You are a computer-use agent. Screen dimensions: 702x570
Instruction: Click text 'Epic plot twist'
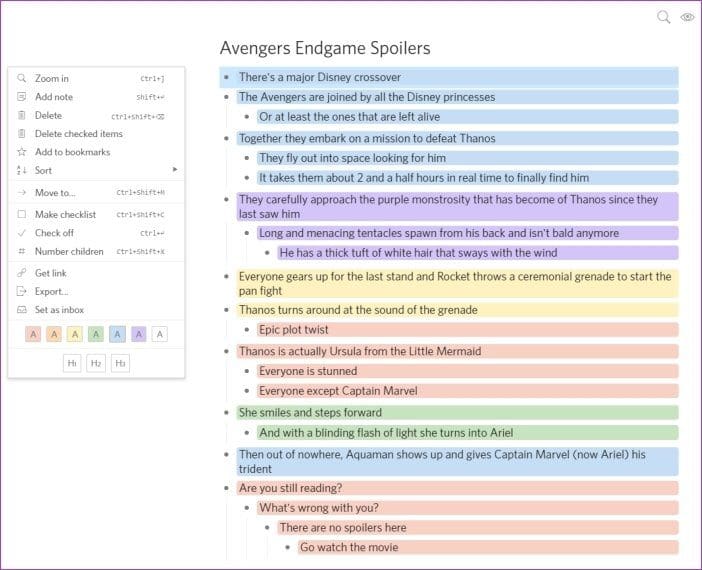294,330
